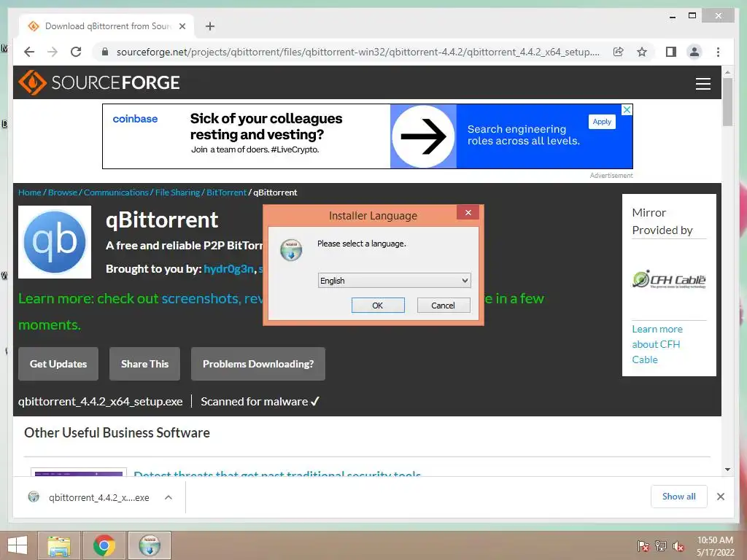Click Problems Downloading? button
Screen dimensions: 747x560
(258, 364)
